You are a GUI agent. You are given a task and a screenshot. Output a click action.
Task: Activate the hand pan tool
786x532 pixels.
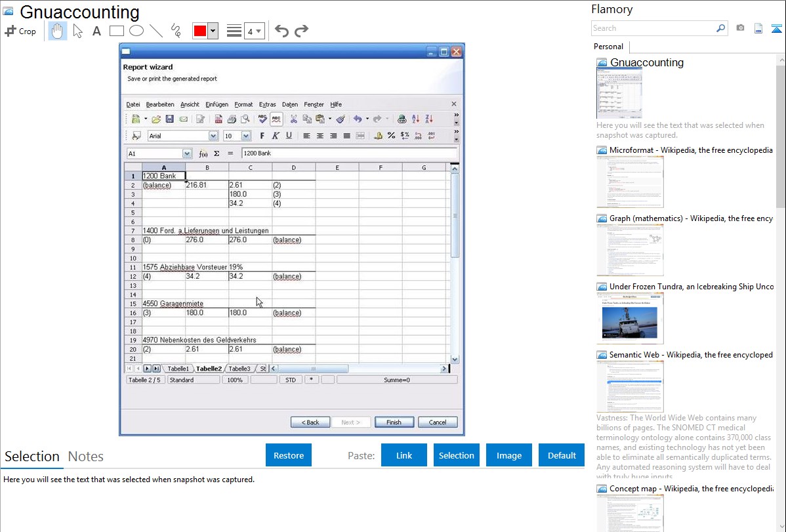[57, 31]
